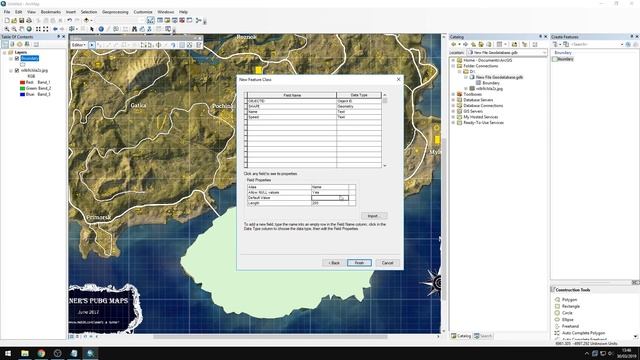Viewport: 640px width, 360px height.
Task: Click Catalog Up One Level icon
Action: coord(473,44)
